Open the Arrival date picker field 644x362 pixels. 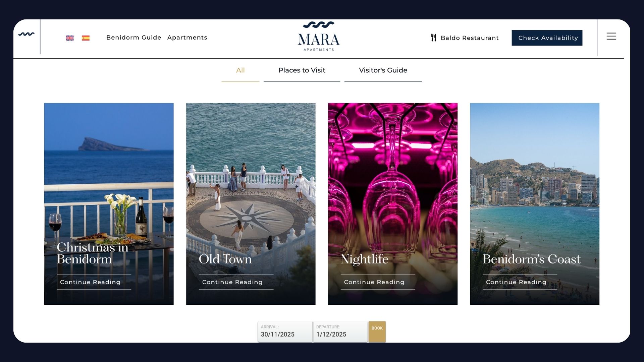[285, 331]
